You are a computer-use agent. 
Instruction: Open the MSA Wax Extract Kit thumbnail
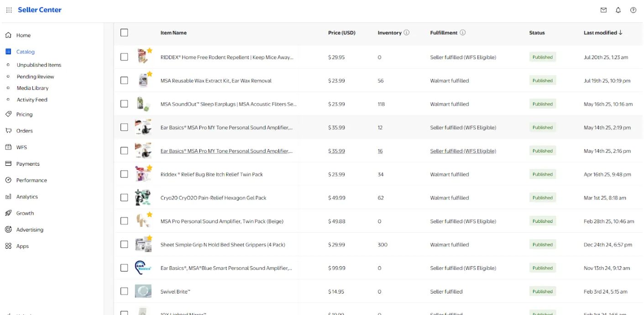coord(143,80)
